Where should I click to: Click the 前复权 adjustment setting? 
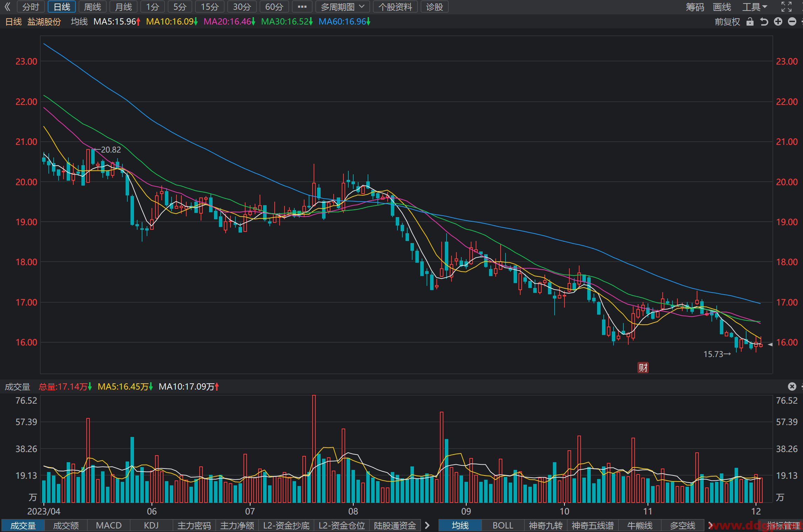[727, 22]
